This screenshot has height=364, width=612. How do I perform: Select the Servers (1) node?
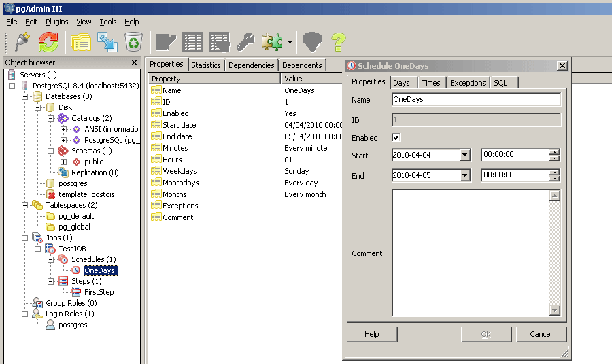[x=38, y=75]
